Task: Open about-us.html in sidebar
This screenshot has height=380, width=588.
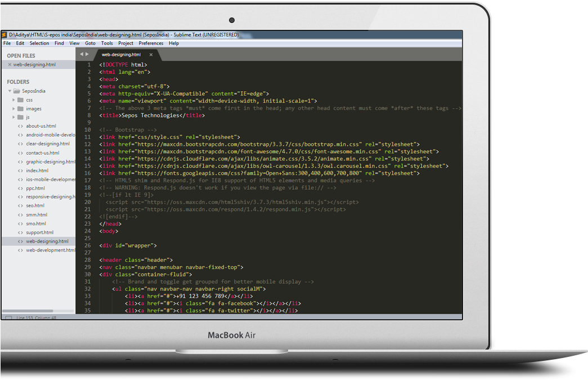Action: pos(41,126)
